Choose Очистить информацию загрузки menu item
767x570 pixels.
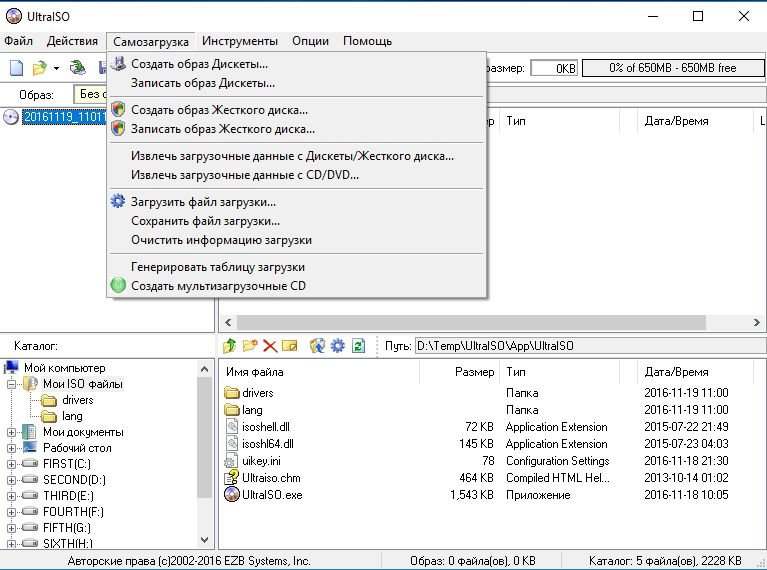(x=296, y=240)
